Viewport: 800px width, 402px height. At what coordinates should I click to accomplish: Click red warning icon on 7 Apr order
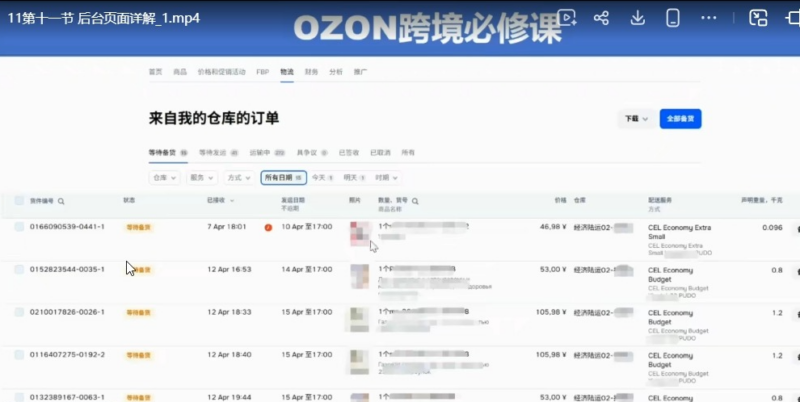(268, 228)
